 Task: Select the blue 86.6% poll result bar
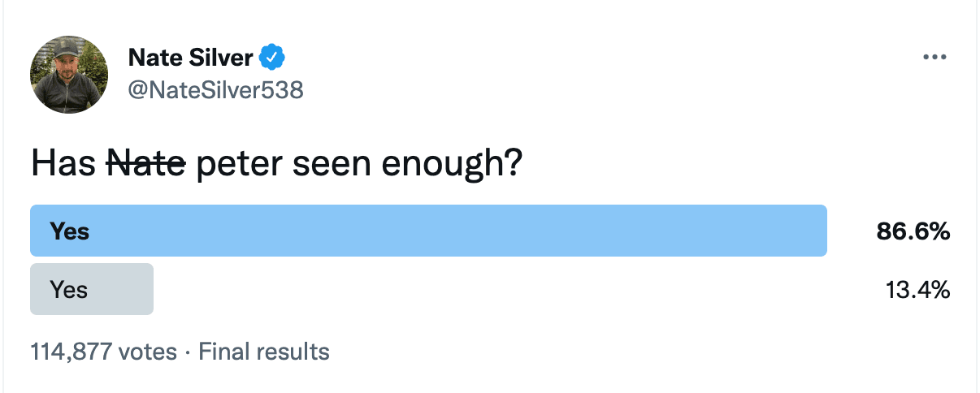pos(428,231)
